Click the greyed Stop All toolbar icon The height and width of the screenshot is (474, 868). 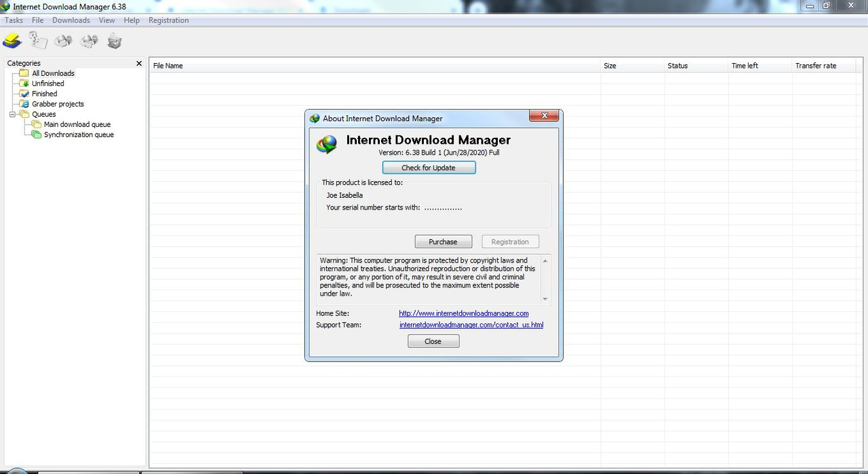(89, 41)
